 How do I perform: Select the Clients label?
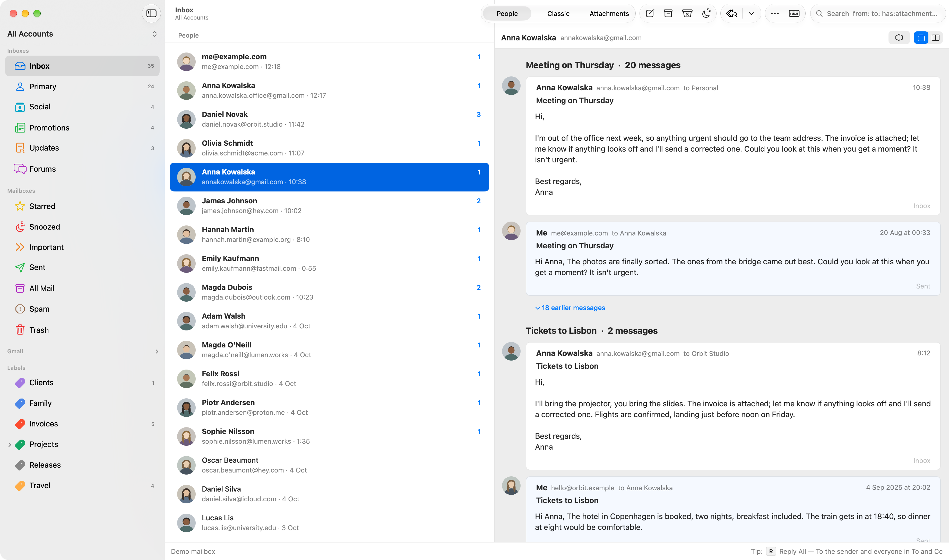point(82,383)
